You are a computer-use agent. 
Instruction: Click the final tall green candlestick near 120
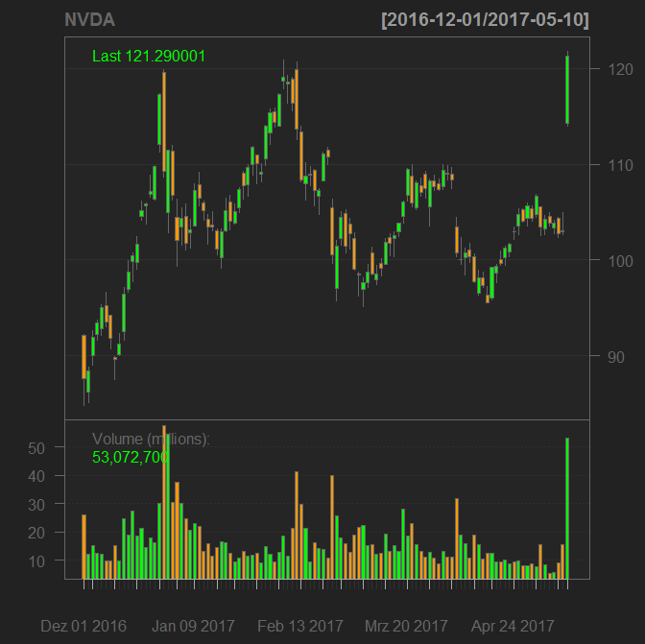point(567,89)
